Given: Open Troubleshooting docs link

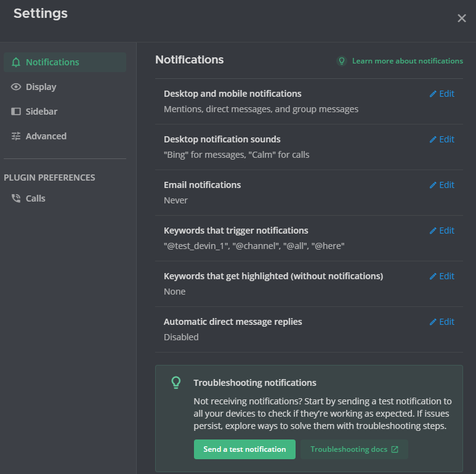Looking at the screenshot, I should tap(354, 449).
